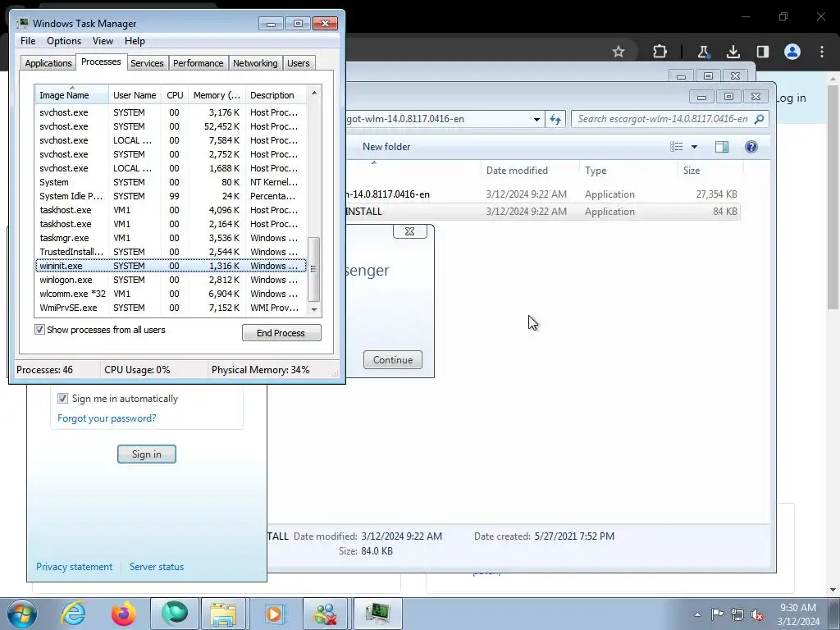Open the Task Manager Options menu
Viewport: 840px width, 630px height.
pyautogui.click(x=64, y=41)
